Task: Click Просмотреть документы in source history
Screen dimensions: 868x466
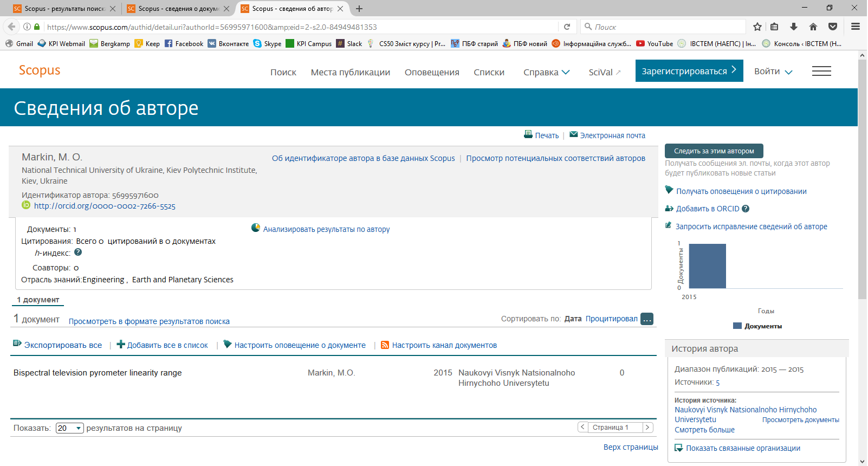Action: (801, 420)
